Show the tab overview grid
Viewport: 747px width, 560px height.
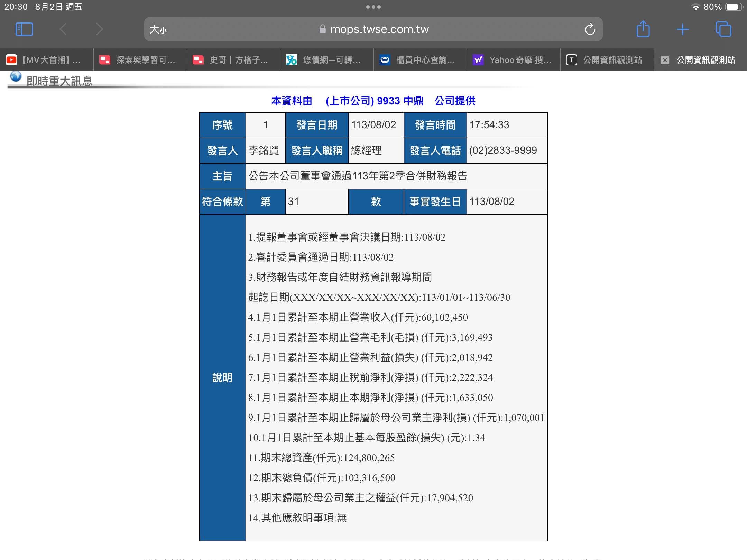pos(723,29)
